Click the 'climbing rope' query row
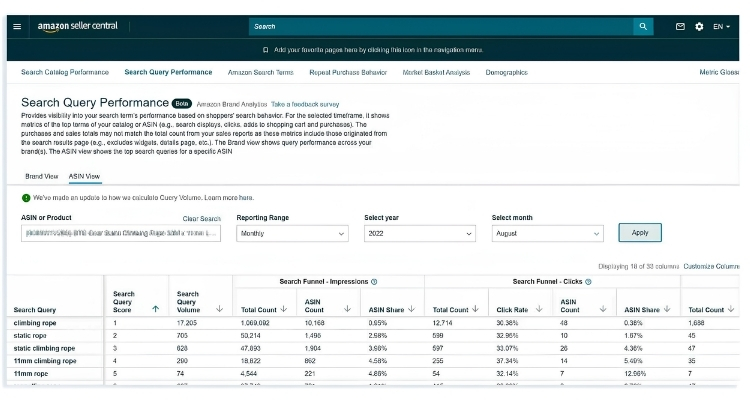The width and height of the screenshot is (750, 400). [x=373, y=323]
